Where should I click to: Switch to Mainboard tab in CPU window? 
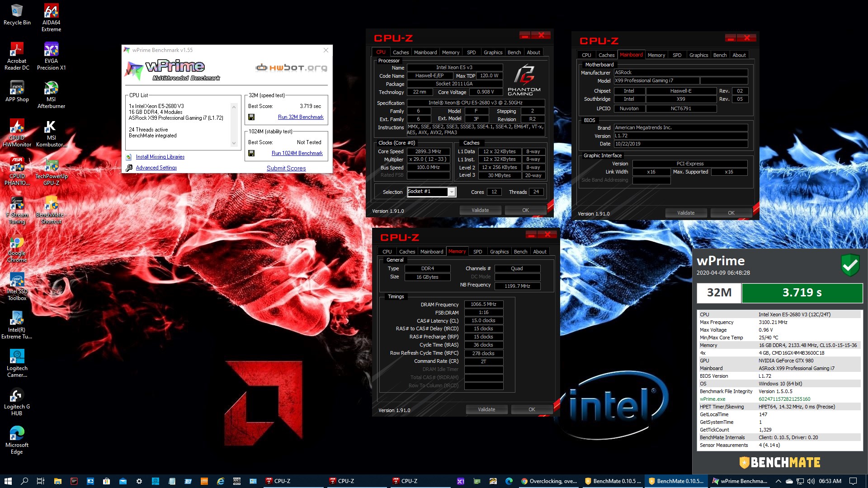pos(425,52)
